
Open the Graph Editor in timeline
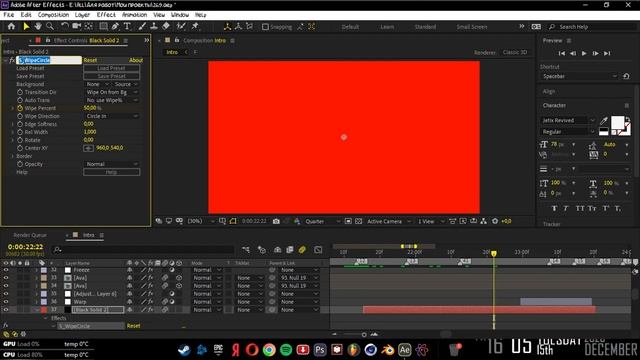click(x=318, y=249)
